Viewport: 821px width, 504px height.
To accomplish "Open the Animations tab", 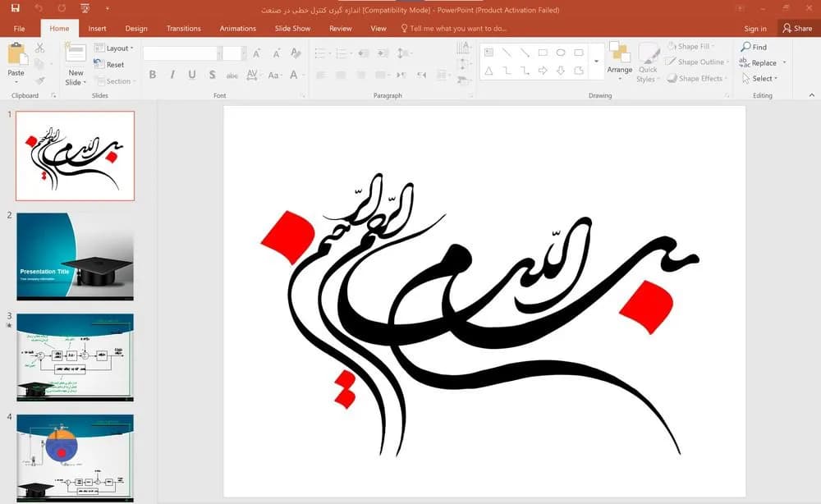I will click(238, 28).
